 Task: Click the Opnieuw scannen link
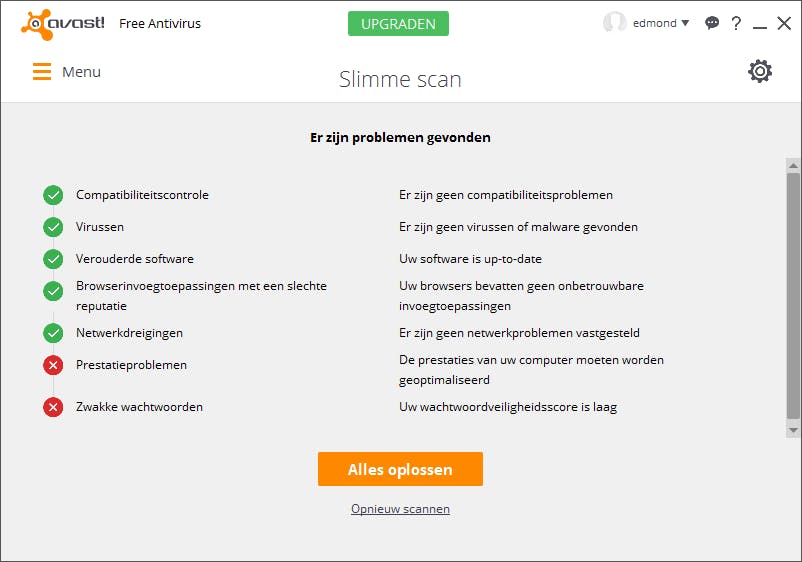400,509
